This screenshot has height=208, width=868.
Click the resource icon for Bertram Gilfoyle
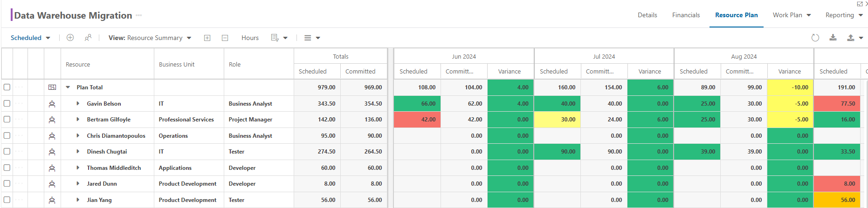pyautogui.click(x=52, y=120)
